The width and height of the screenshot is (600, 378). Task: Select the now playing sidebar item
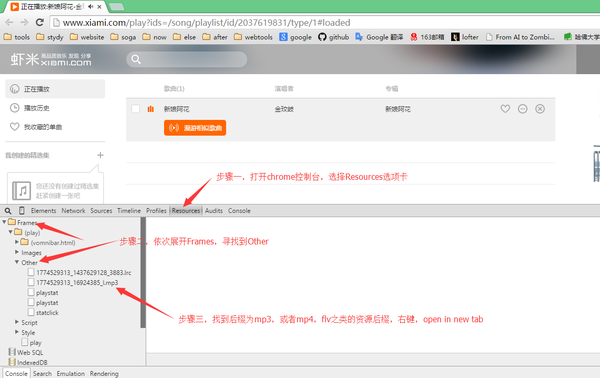tap(55, 89)
